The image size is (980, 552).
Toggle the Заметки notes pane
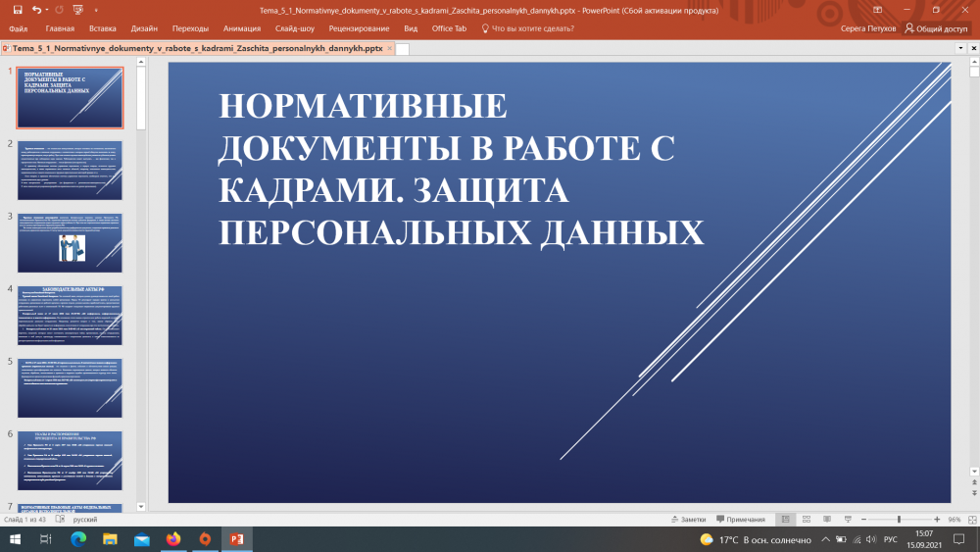point(688,520)
